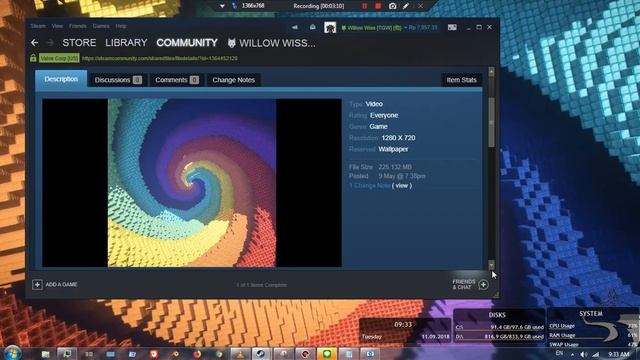Viewport: 640px width, 360px height.
Task: Go back with the Steam back arrow
Action: tap(35, 42)
